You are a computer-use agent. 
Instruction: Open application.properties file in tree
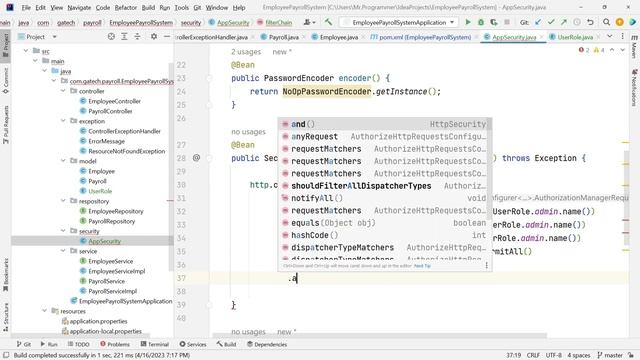(98, 321)
